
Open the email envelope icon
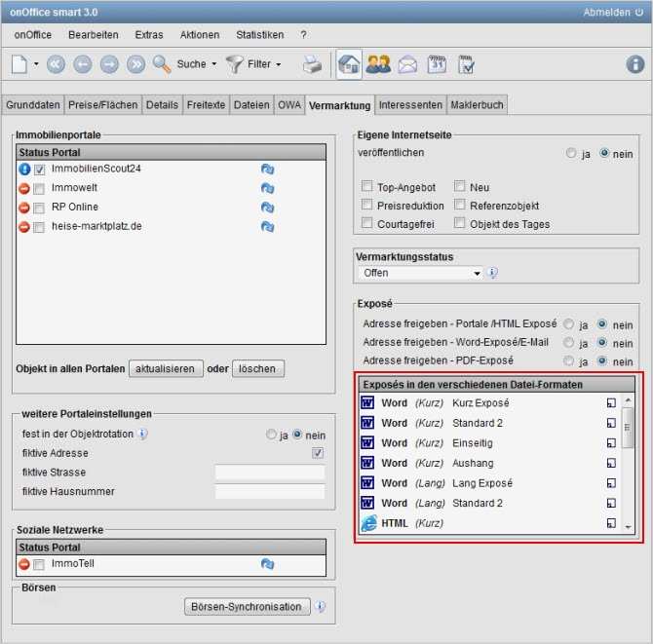tap(407, 64)
